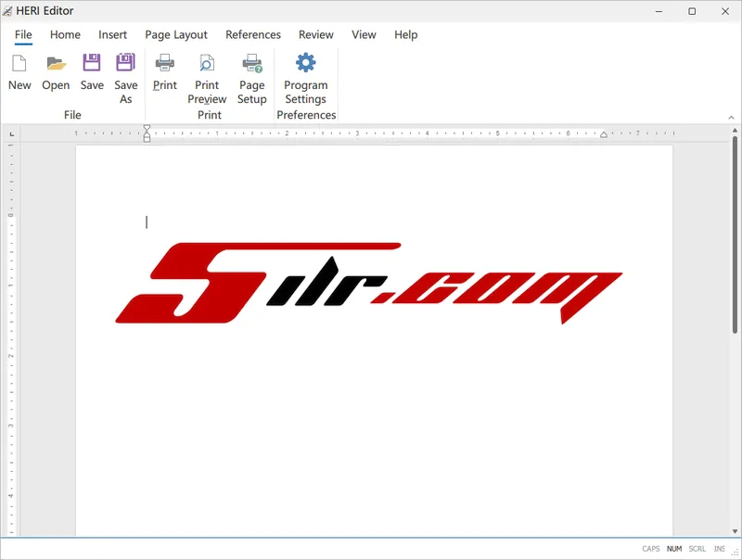Open Print Preview from the ribbon

(x=207, y=63)
